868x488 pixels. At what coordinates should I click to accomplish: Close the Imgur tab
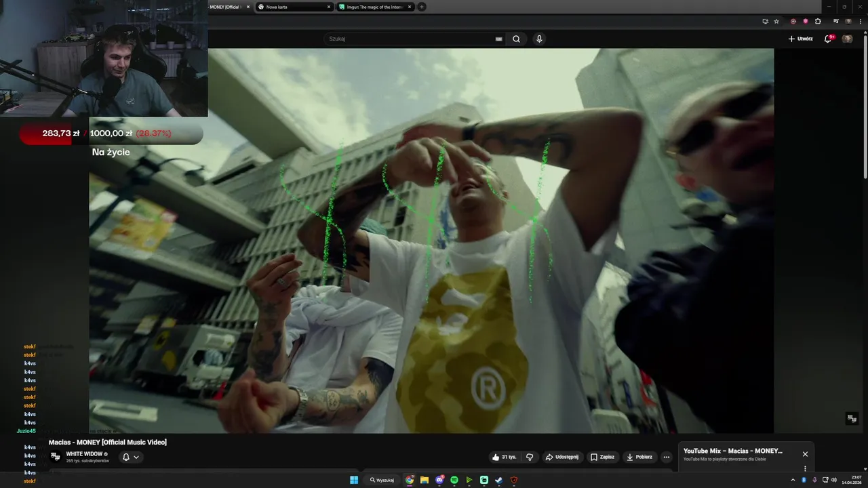point(410,7)
